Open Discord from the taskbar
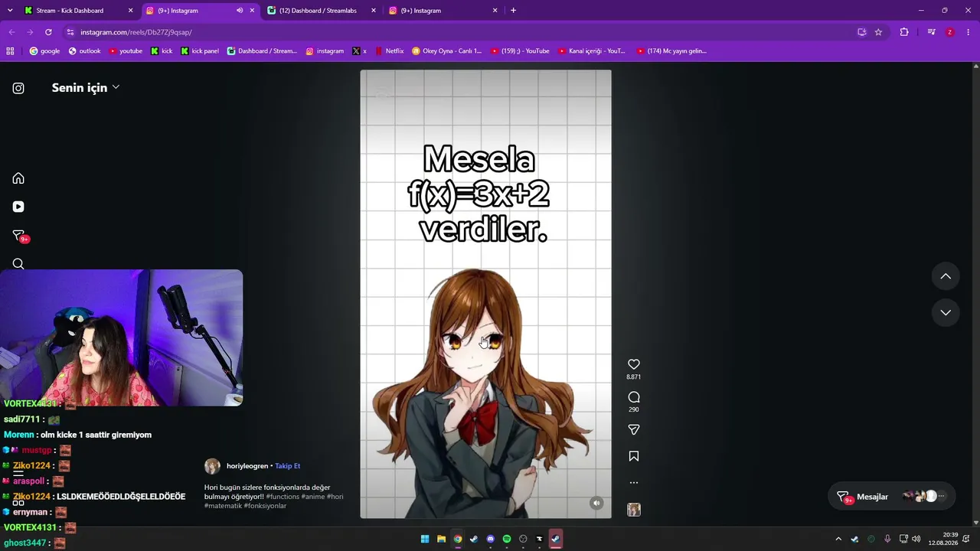The width and height of the screenshot is (980, 551). click(491, 539)
